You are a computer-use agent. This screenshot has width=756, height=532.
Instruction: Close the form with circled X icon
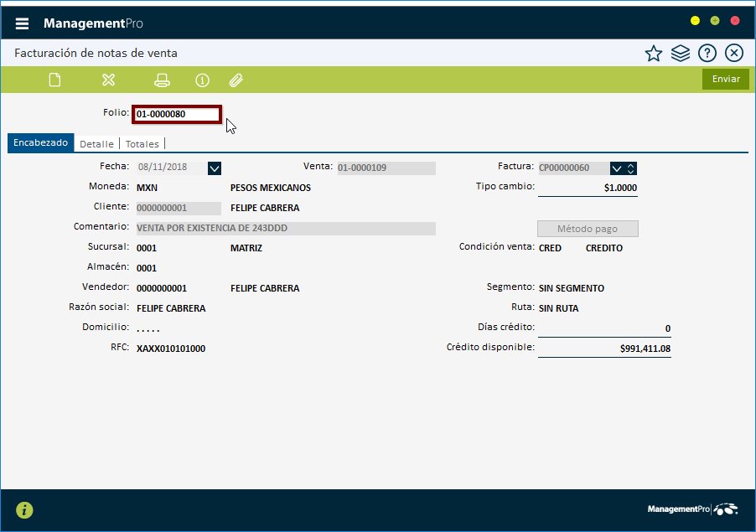point(734,53)
